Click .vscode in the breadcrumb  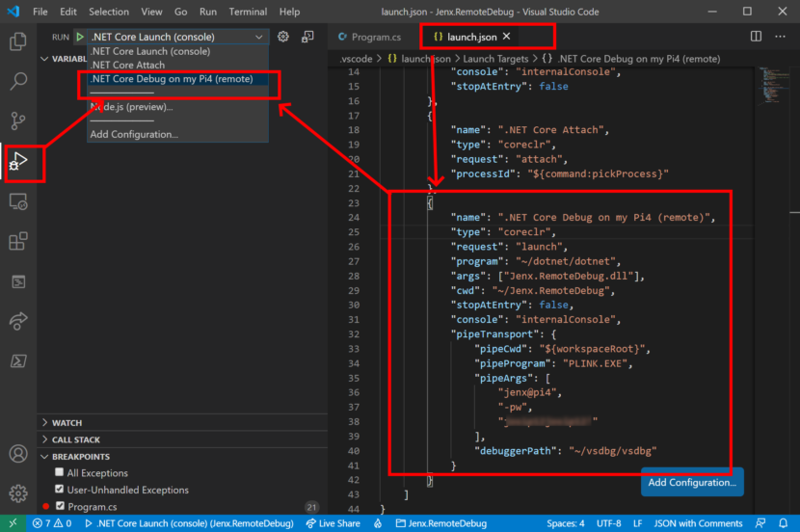coord(356,59)
